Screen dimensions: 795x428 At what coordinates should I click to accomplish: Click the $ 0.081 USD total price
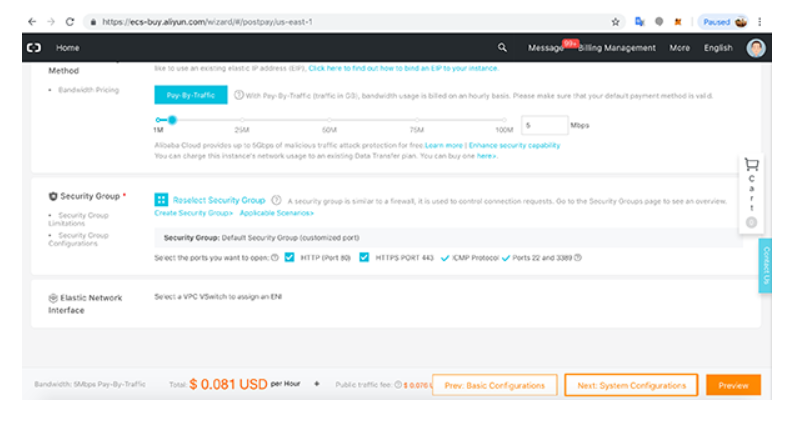(x=228, y=384)
